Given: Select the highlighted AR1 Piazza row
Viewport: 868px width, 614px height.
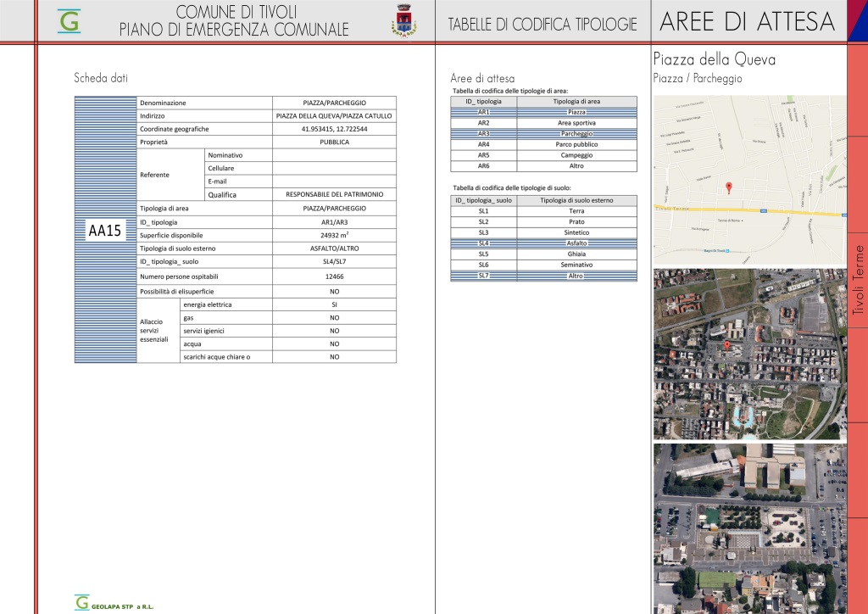Looking at the screenshot, I should point(543,112).
